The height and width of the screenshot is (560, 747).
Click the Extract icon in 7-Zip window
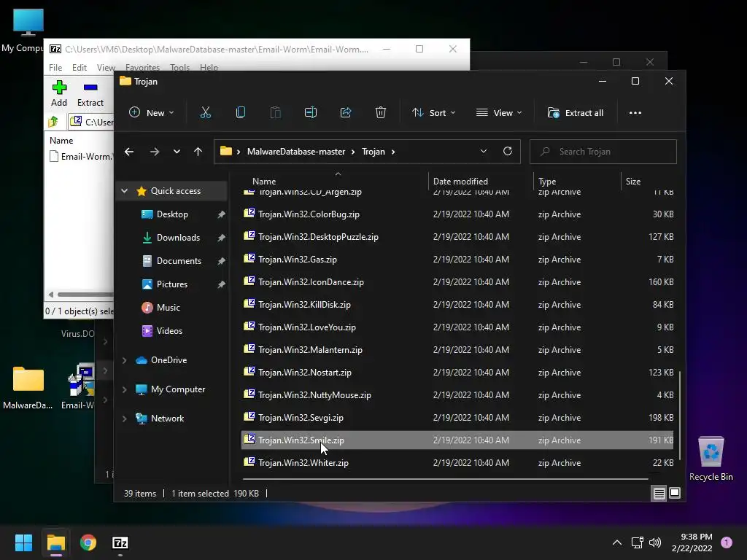tap(90, 87)
